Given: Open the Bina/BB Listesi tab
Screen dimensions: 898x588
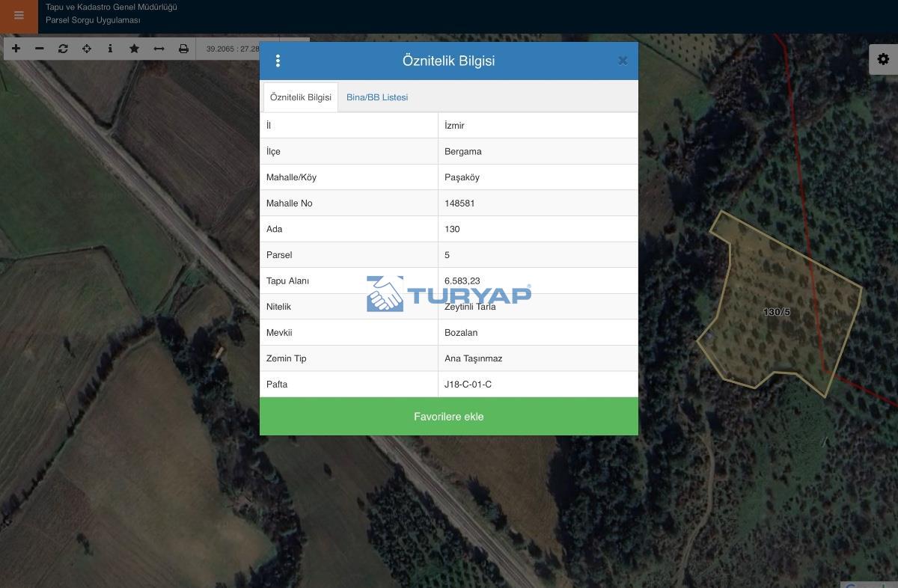Looking at the screenshot, I should [x=377, y=97].
